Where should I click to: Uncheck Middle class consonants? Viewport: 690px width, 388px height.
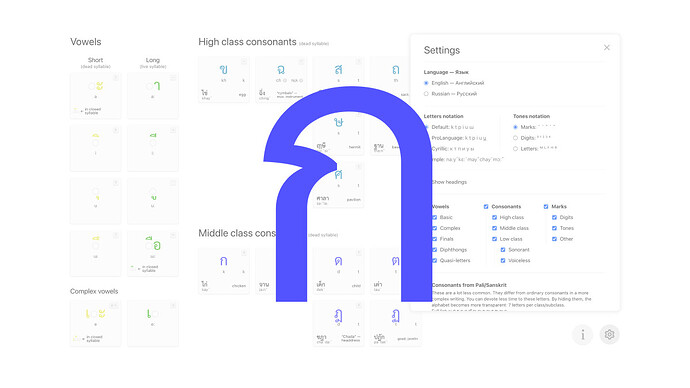tap(494, 228)
